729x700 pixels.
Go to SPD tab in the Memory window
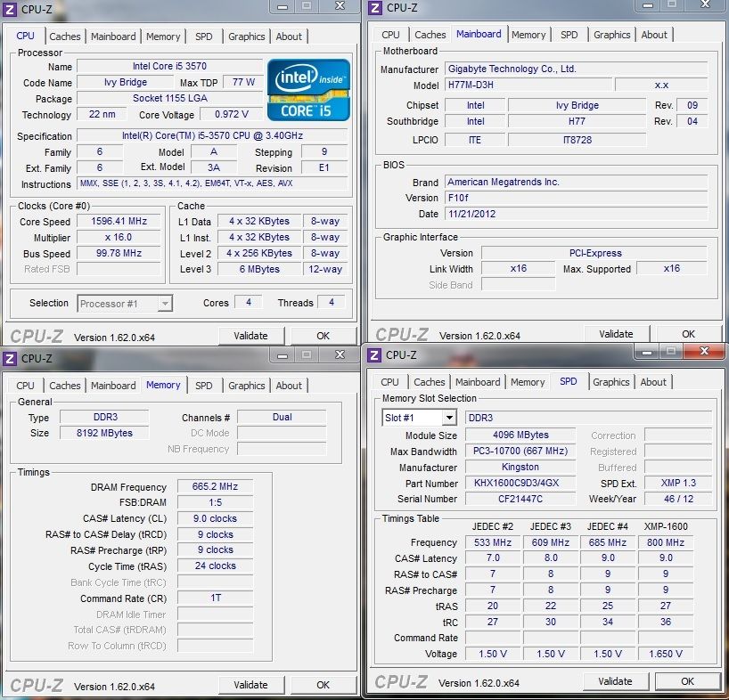tap(203, 386)
